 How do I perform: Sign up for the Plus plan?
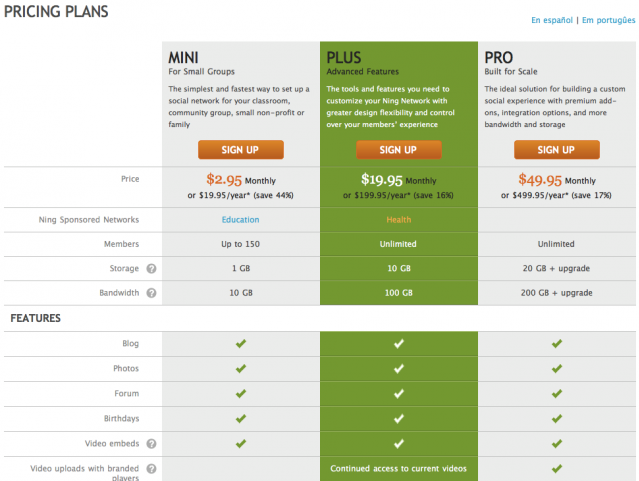(x=399, y=150)
